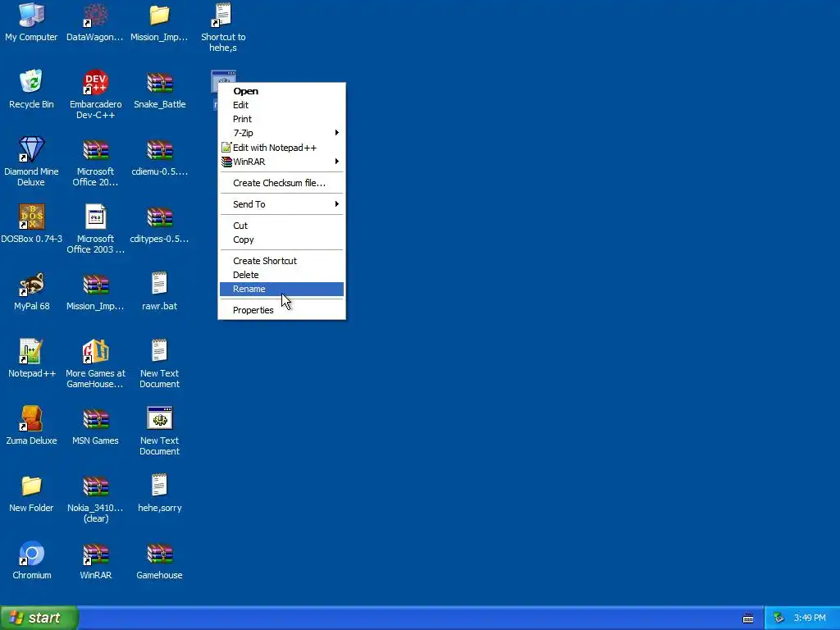
Task: Select the Shortcut to hehe,s icon
Action: tap(223, 16)
